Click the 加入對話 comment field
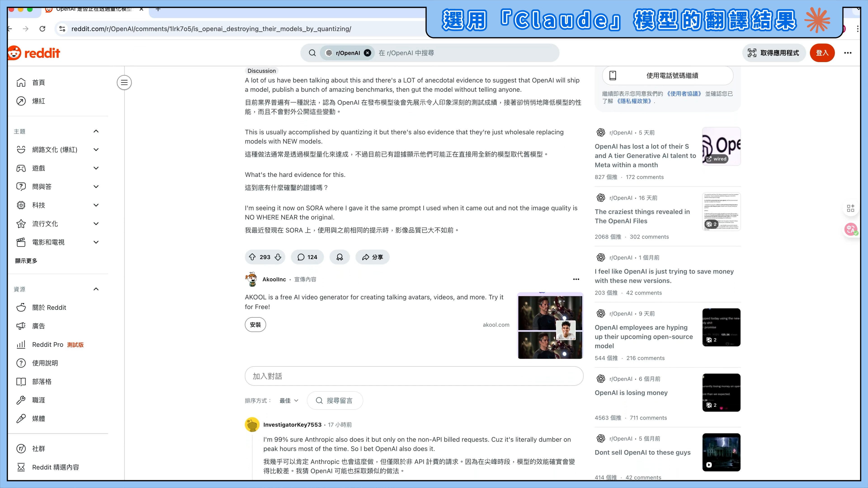Viewport: 868px width, 488px height. [x=414, y=376]
